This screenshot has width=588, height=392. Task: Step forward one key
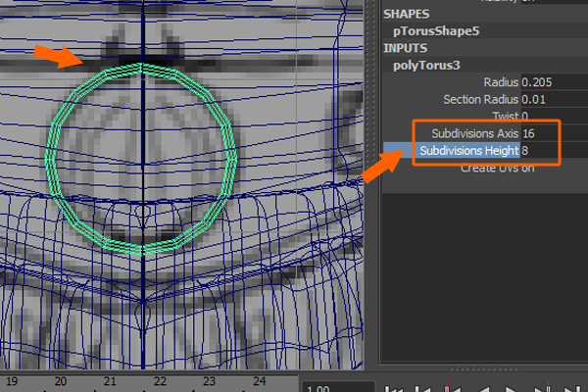click(542, 388)
